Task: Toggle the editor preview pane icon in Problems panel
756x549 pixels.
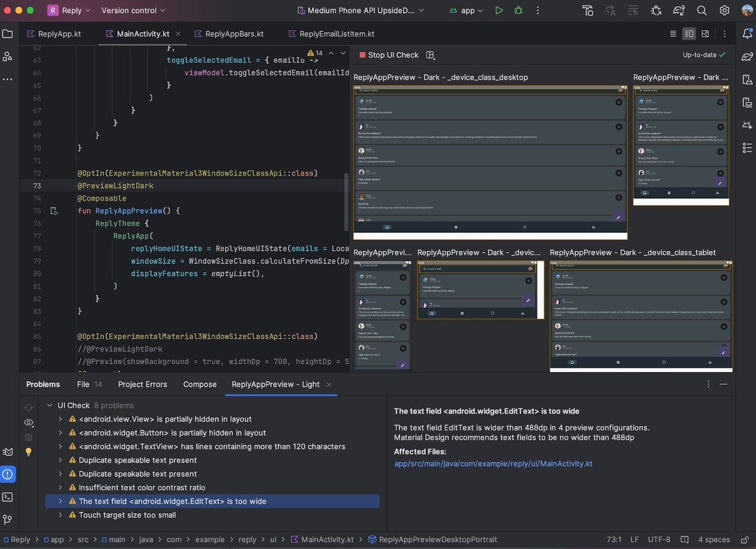Action: coord(28,437)
